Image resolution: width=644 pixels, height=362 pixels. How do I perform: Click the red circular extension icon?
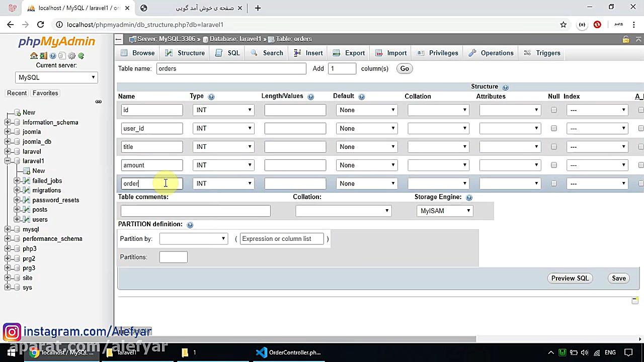pos(597,25)
